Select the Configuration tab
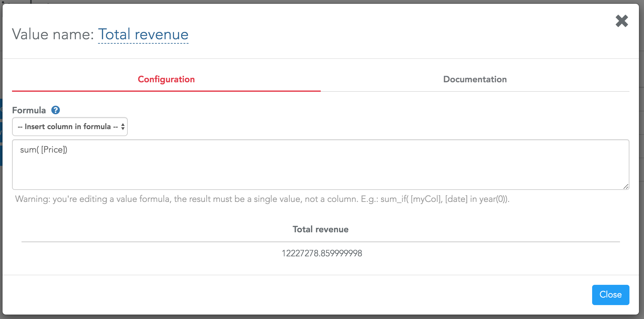 point(166,79)
